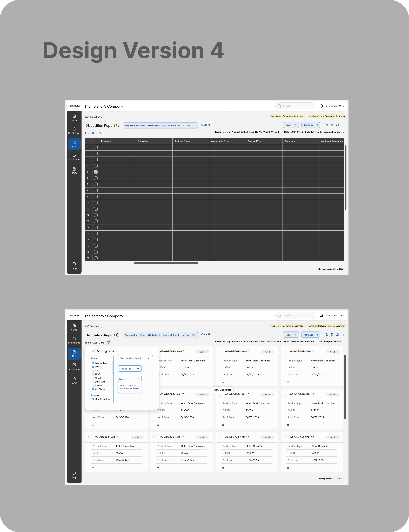The width and height of the screenshot is (409, 532).
Task: Click the table's horizontal scrollbar
Action: coord(166,263)
